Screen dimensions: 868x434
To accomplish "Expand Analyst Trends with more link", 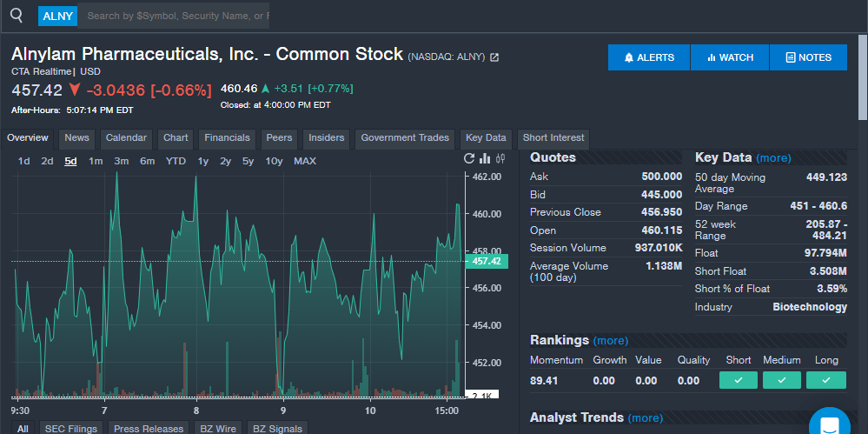I will (x=645, y=418).
